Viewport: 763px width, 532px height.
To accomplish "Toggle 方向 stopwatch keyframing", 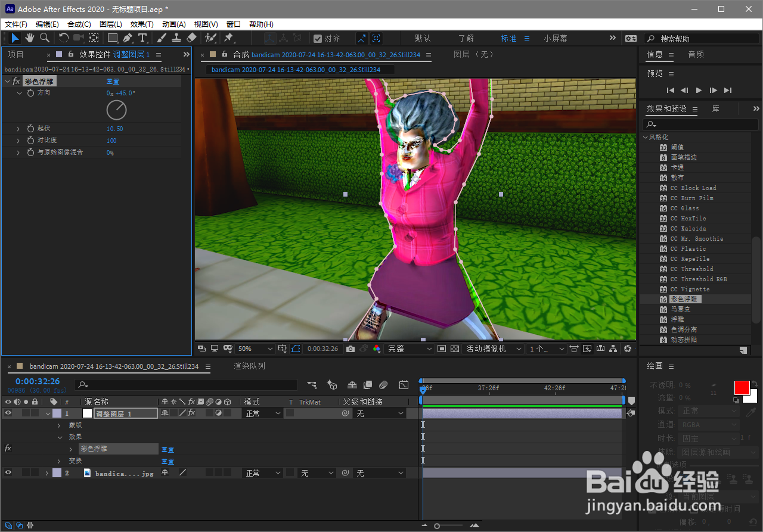I will coord(31,93).
